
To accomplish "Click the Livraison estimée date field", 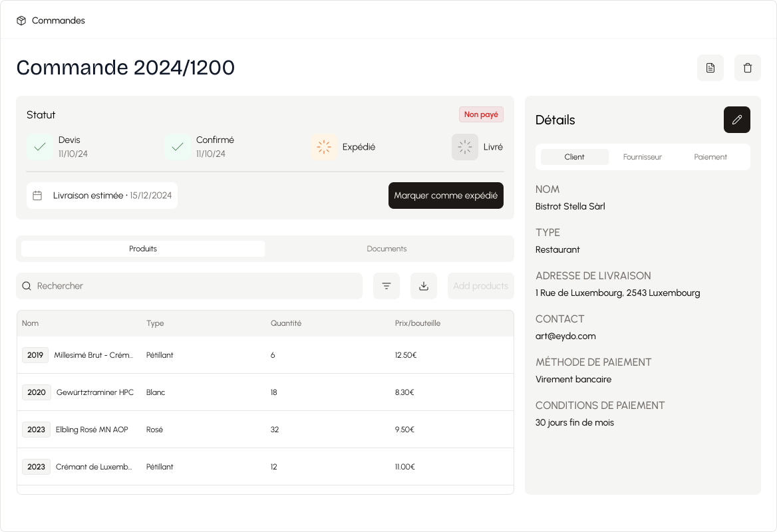I will tap(102, 196).
